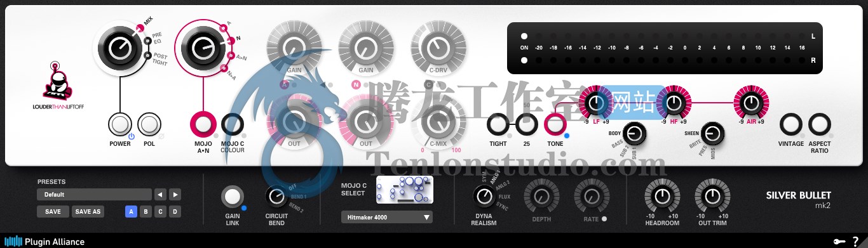
Task: Toggle the 25 Hz filter button
Action: tap(526, 124)
